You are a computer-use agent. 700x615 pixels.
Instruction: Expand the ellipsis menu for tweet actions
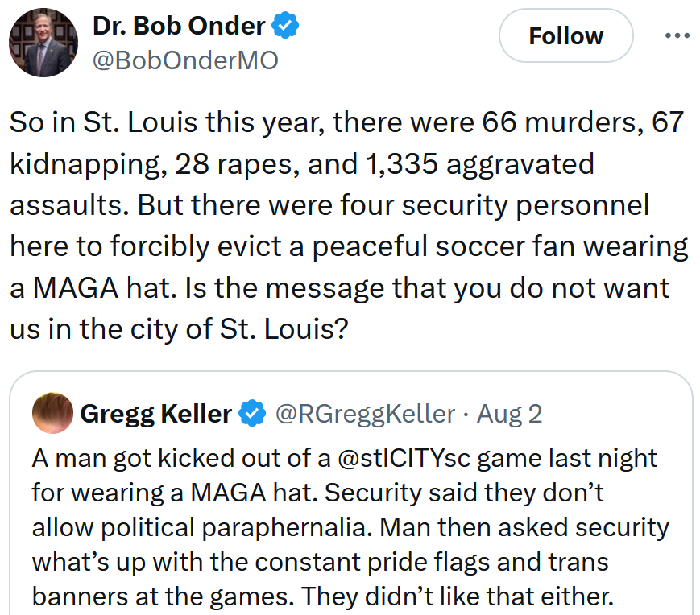pyautogui.click(x=677, y=35)
